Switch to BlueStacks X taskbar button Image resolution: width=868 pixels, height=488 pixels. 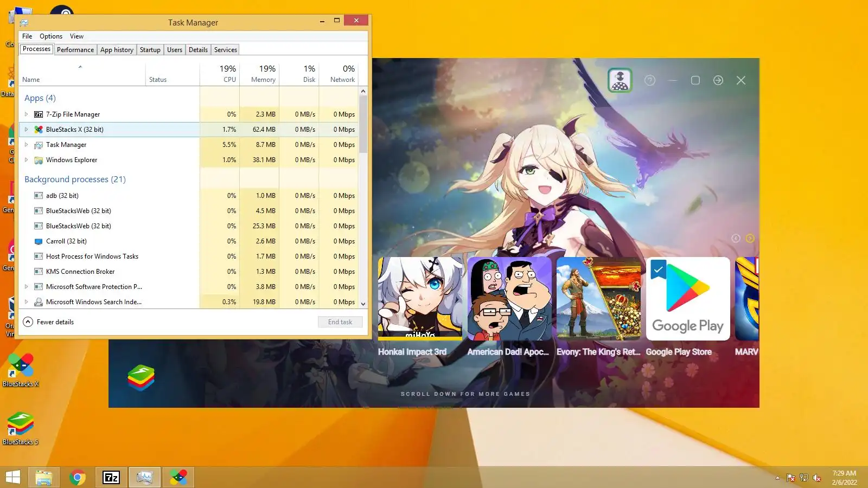click(x=178, y=477)
